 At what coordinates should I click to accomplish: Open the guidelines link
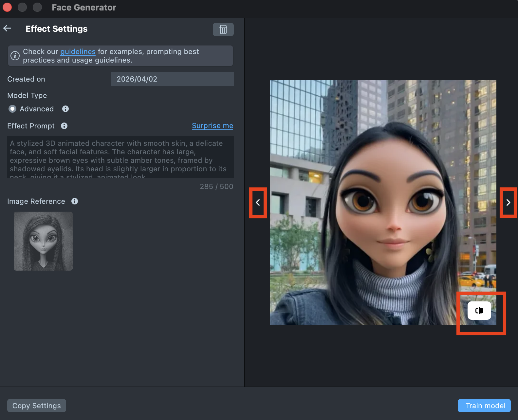[x=78, y=52]
